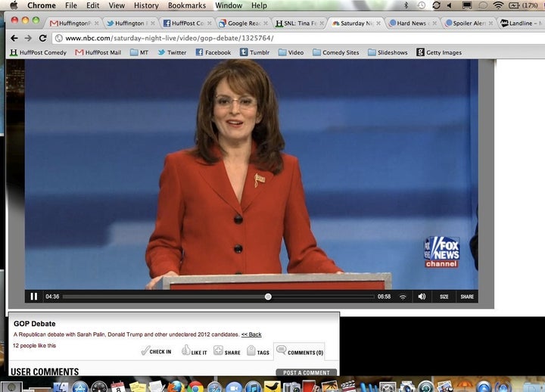Pause the GOP Debate video
Viewport: 545px width, 392px height.
point(34,297)
